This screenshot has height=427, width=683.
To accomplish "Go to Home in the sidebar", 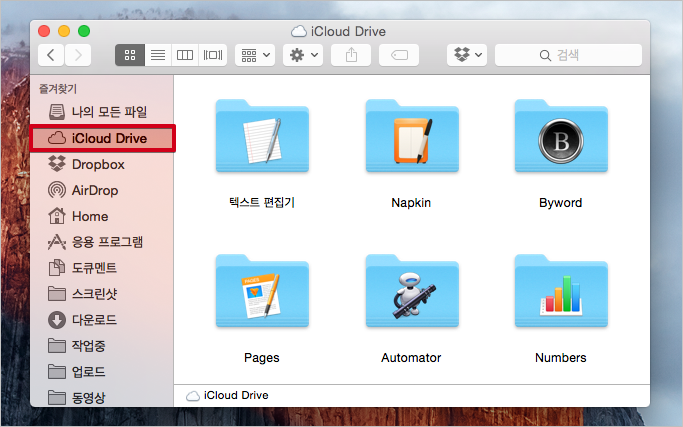I will pyautogui.click(x=102, y=216).
